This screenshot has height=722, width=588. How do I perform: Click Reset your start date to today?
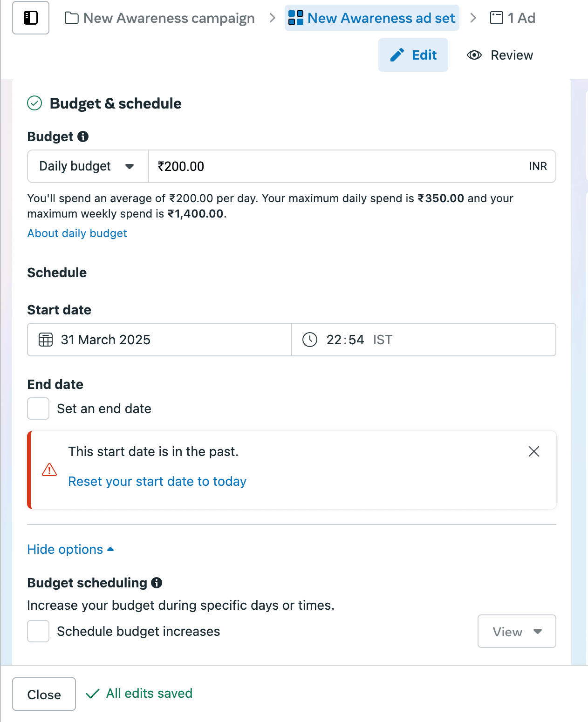(157, 481)
